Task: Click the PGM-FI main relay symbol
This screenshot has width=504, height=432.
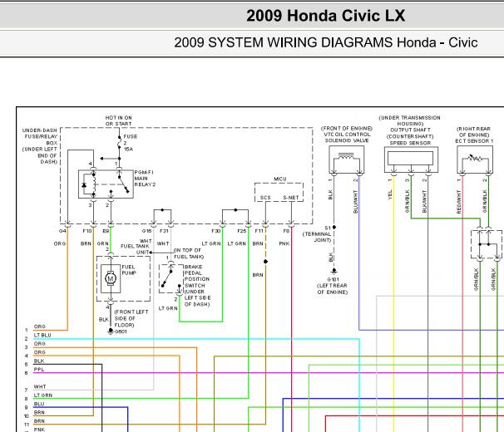Action: (106, 184)
